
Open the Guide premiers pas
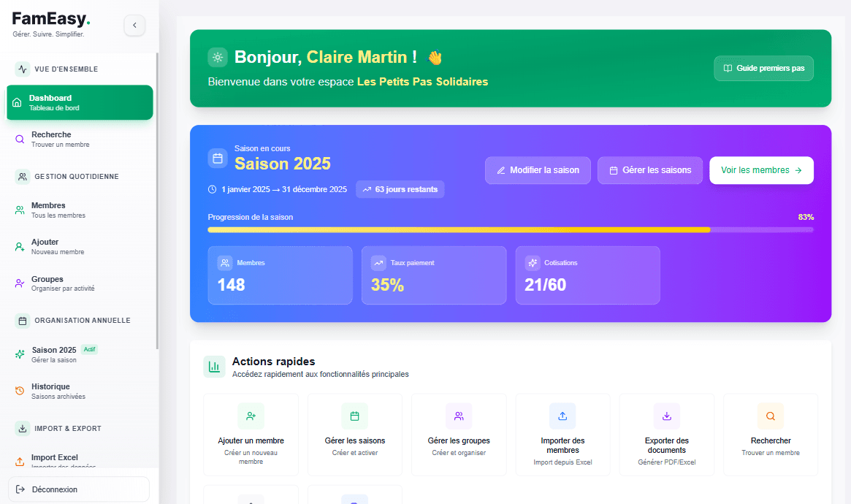[763, 68]
